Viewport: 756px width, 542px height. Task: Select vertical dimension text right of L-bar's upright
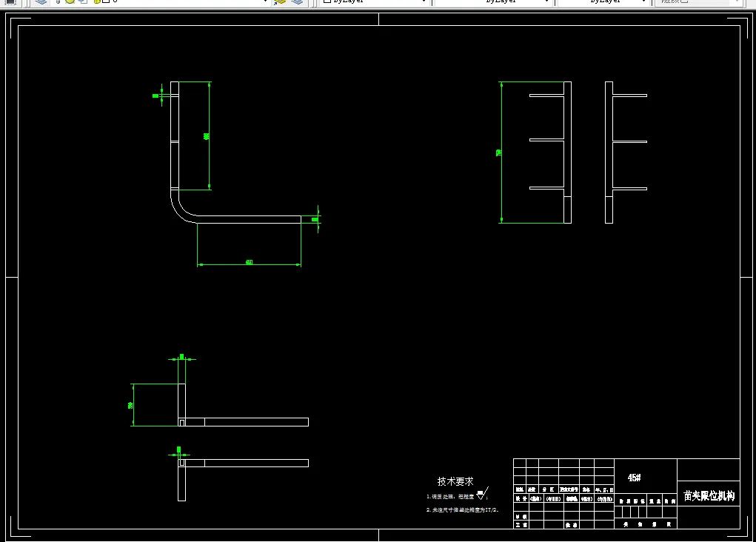coord(207,136)
